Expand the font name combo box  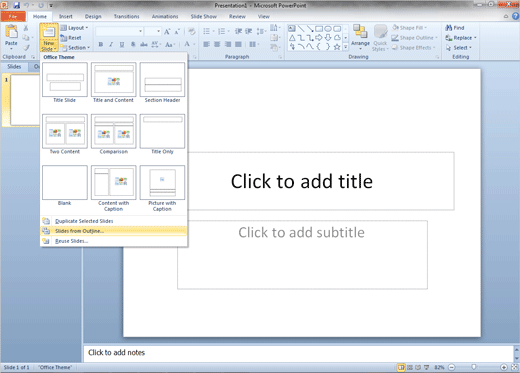tap(141, 31)
